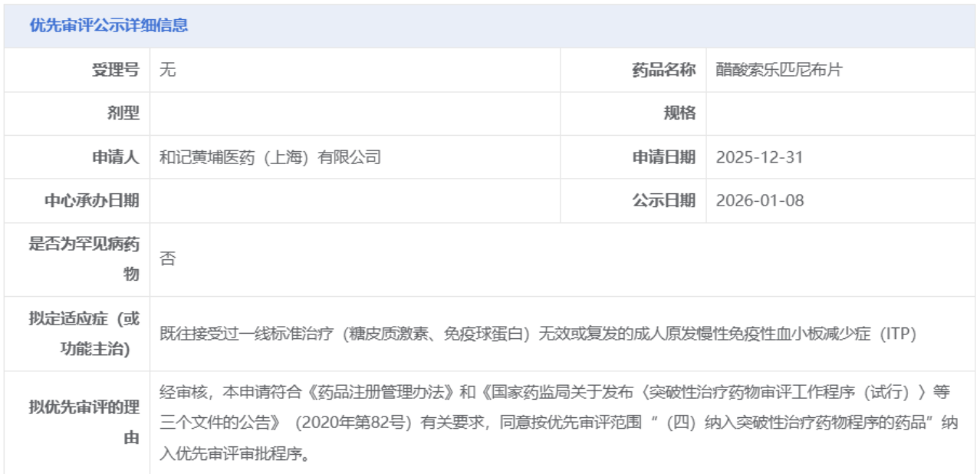Click the 优先审评公示详细信息 header title
The height and width of the screenshot is (474, 980).
point(109,25)
